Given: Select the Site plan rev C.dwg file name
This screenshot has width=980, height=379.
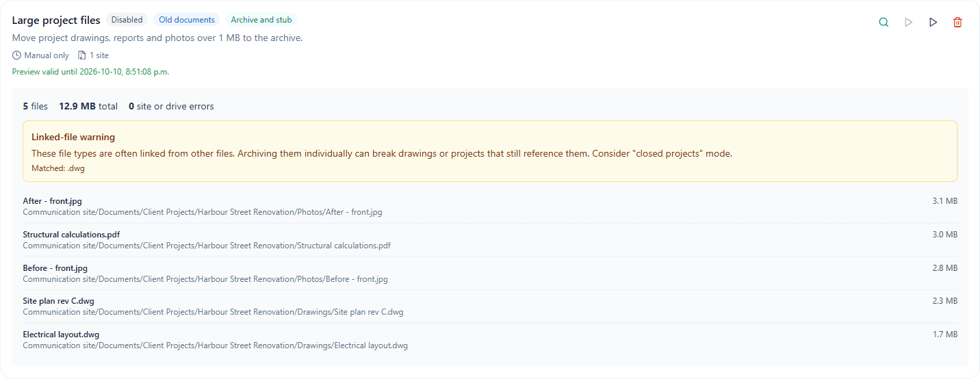Looking at the screenshot, I should [x=59, y=301].
